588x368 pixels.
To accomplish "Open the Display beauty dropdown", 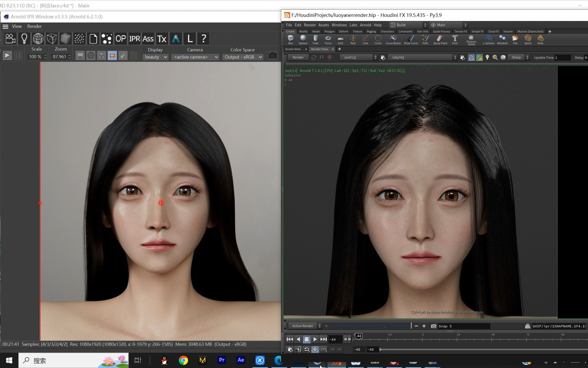I will coord(155,57).
